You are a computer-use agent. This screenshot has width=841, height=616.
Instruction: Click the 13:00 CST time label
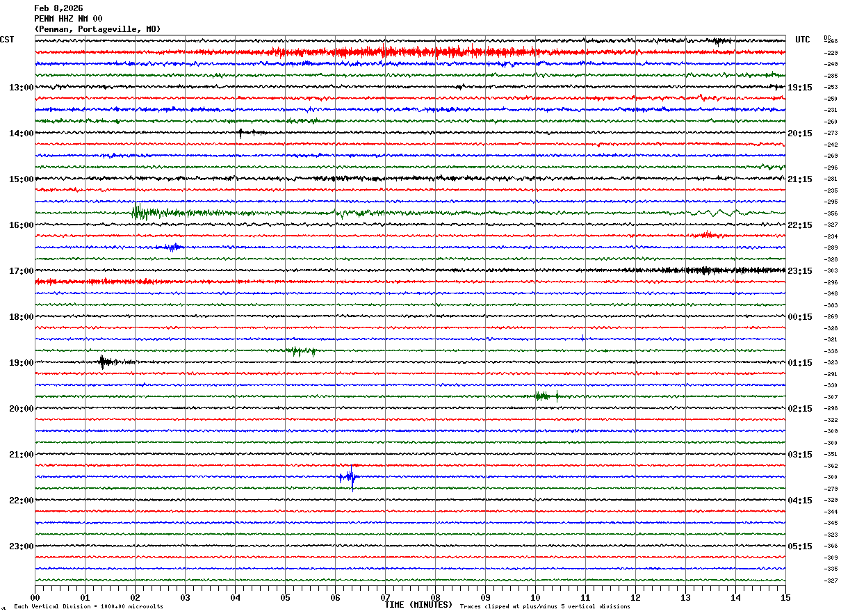(21, 88)
